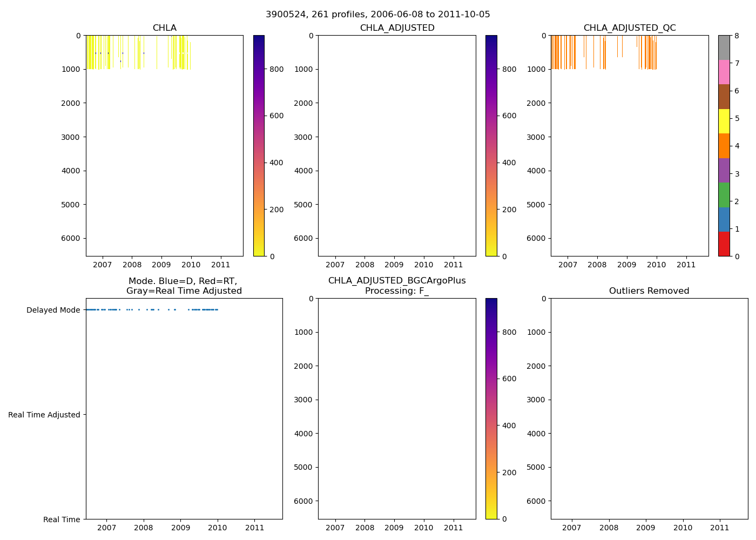Click the CHLA_ADJUSTED_QC plot title
The height and width of the screenshot is (540, 756).
click(x=629, y=28)
